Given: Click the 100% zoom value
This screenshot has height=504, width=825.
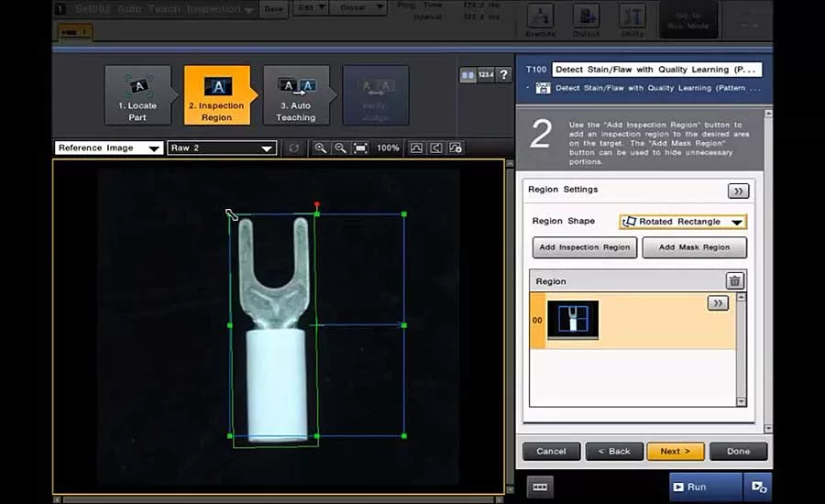Looking at the screenshot, I should 388,148.
